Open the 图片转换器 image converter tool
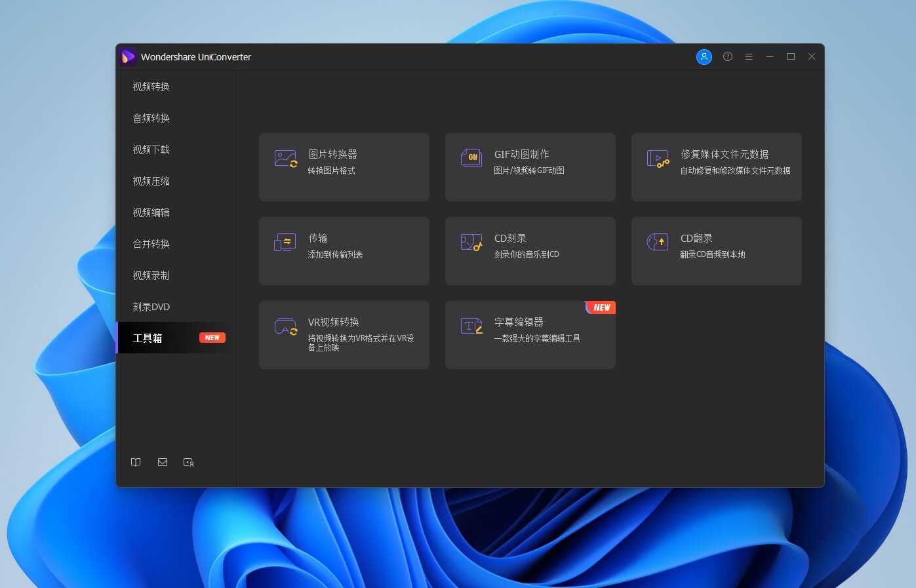Viewport: 916px width, 588px height. pos(344,167)
